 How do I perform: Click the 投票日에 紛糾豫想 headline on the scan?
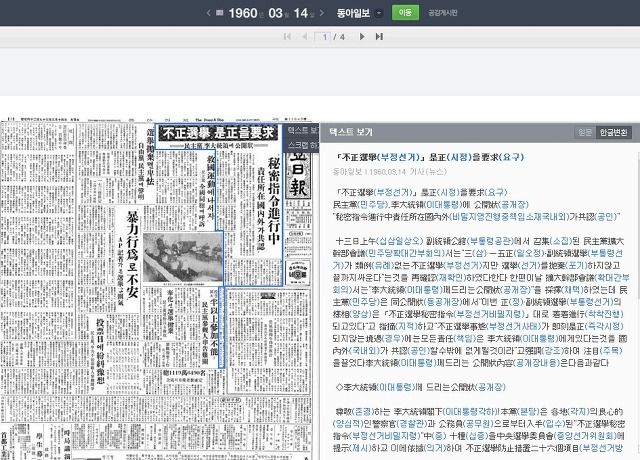[100, 352]
